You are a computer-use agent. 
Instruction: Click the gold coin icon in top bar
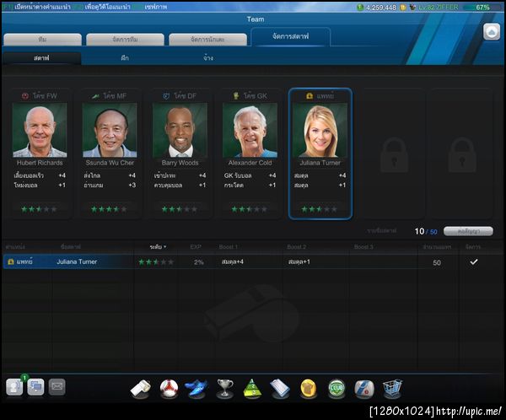[403, 7]
